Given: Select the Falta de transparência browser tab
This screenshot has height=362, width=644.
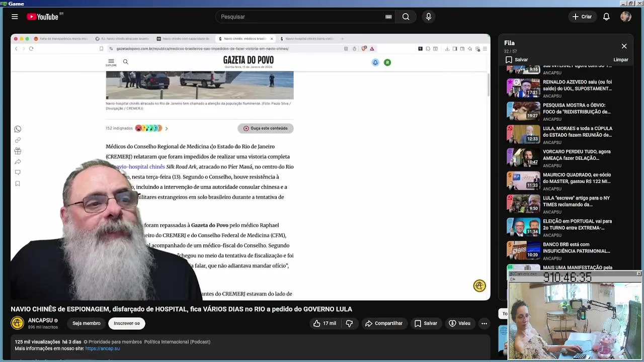Looking at the screenshot, I should 61,39.
